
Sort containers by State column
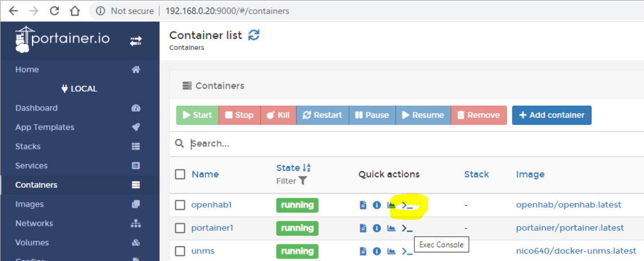[294, 168]
